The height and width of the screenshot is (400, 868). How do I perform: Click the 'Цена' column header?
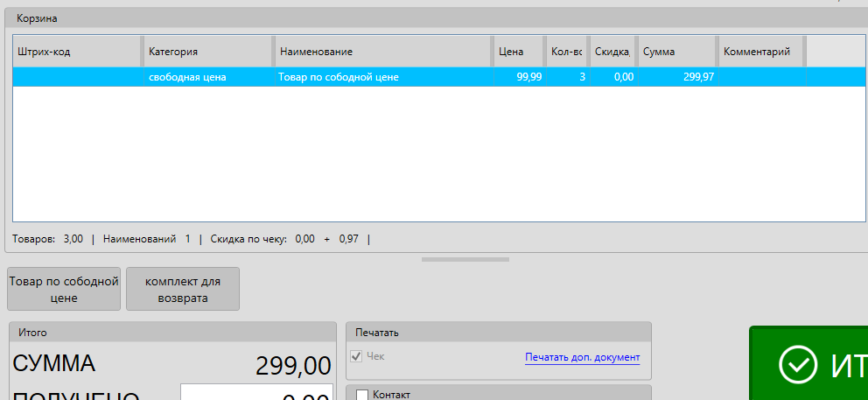pos(518,52)
